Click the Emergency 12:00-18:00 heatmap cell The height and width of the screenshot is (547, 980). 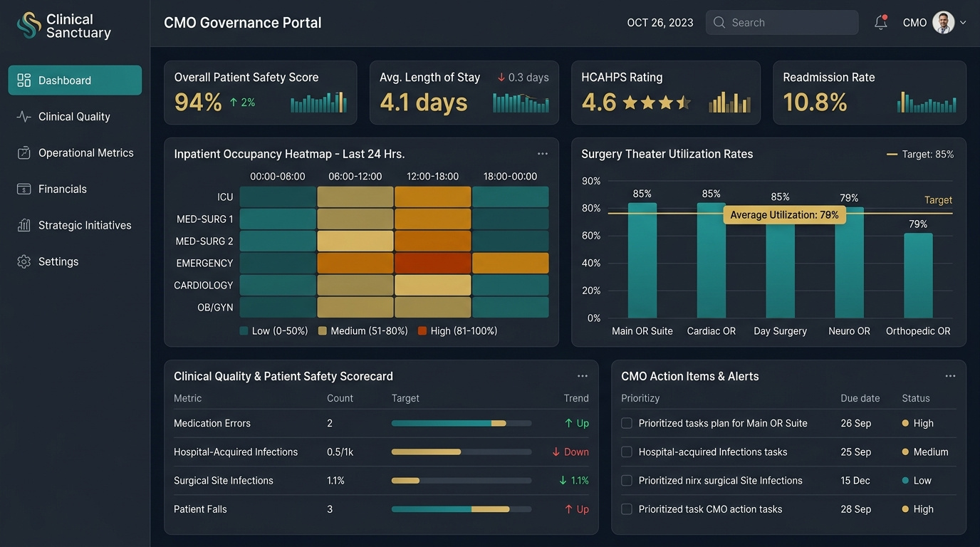[433, 263]
